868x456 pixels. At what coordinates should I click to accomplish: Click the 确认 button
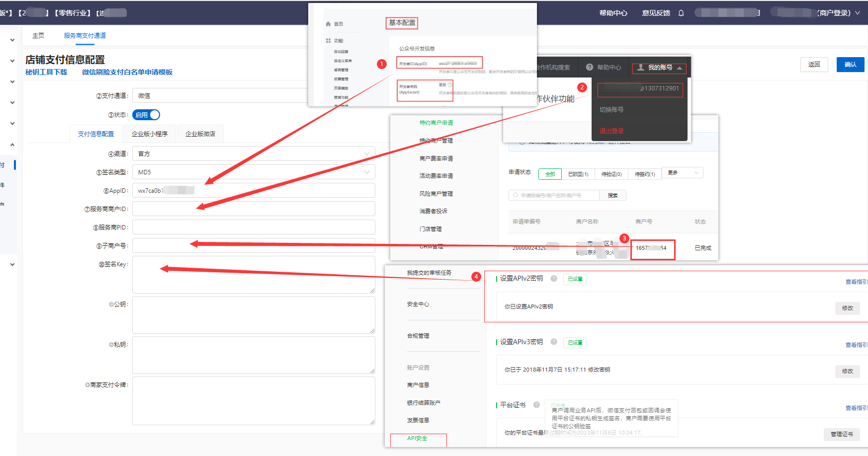pyautogui.click(x=851, y=65)
